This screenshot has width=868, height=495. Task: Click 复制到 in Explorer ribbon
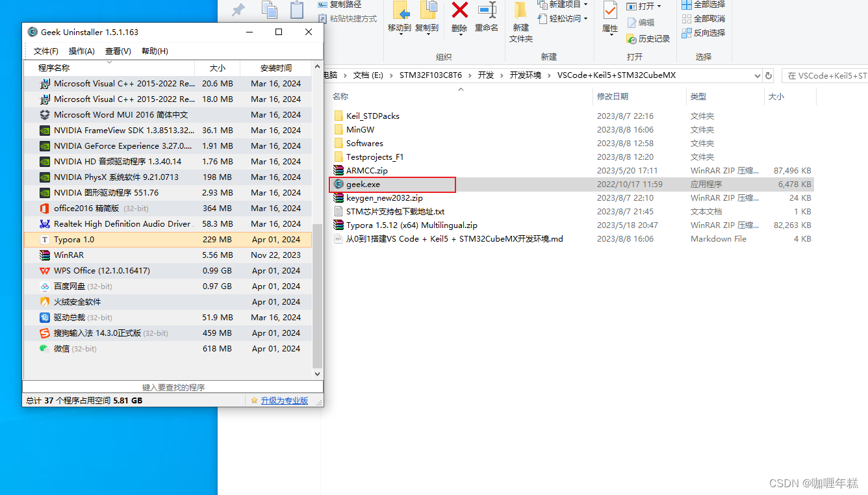pyautogui.click(x=427, y=18)
